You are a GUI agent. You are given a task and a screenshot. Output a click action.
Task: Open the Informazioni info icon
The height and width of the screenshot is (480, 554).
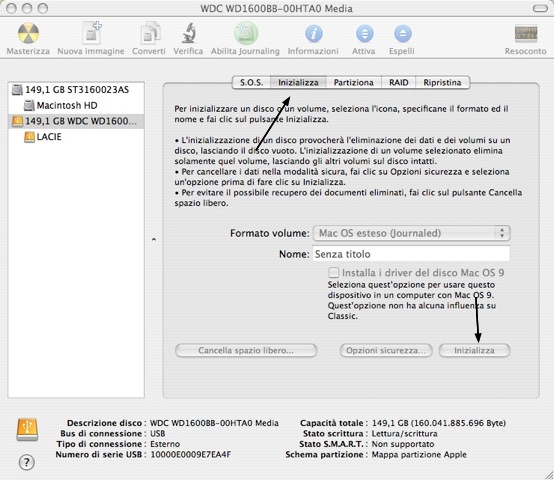(314, 34)
